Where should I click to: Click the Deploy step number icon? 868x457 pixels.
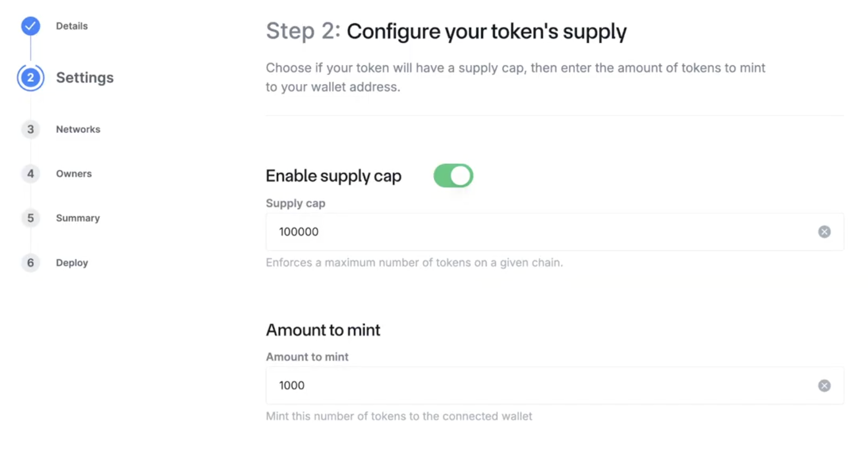point(30,263)
